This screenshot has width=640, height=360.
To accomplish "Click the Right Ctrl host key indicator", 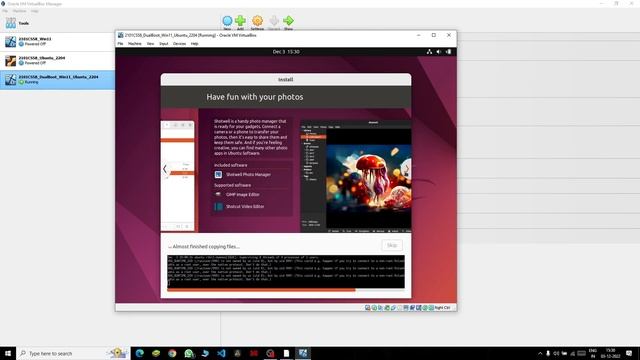I will click(x=442, y=308).
